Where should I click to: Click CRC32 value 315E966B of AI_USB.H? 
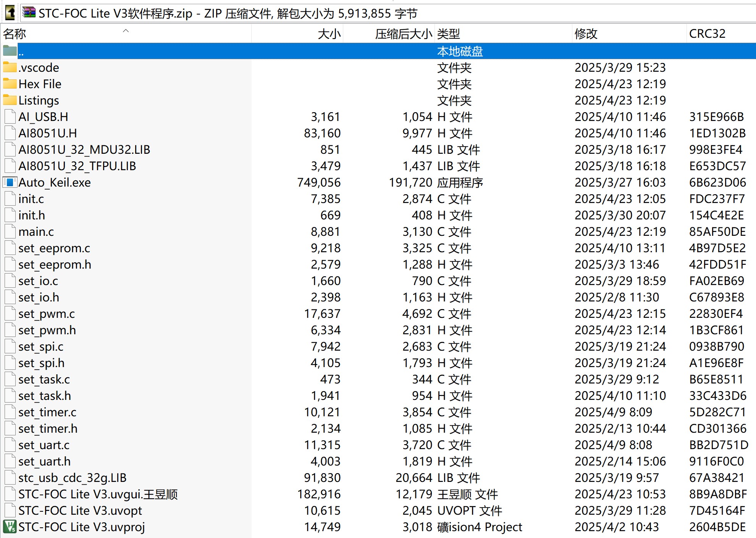click(x=716, y=117)
